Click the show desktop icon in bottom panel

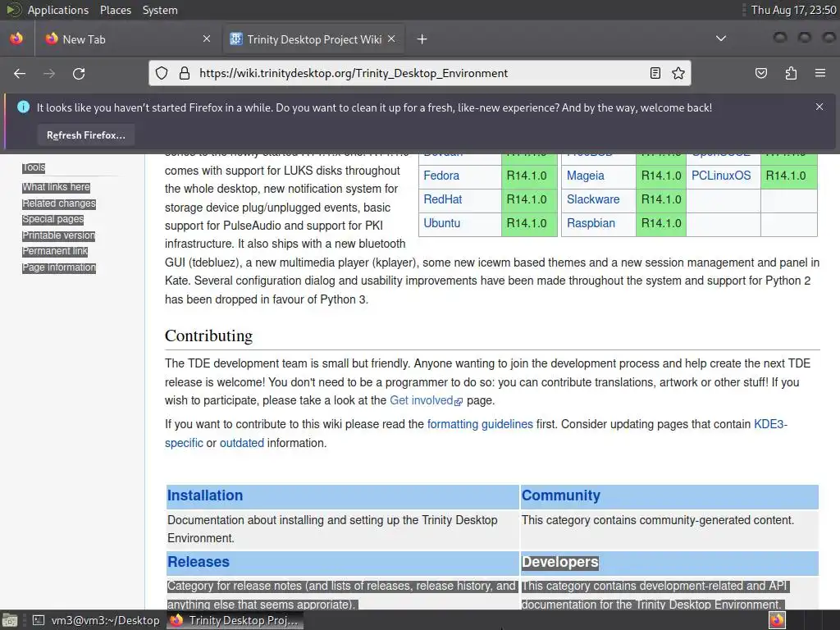point(10,620)
